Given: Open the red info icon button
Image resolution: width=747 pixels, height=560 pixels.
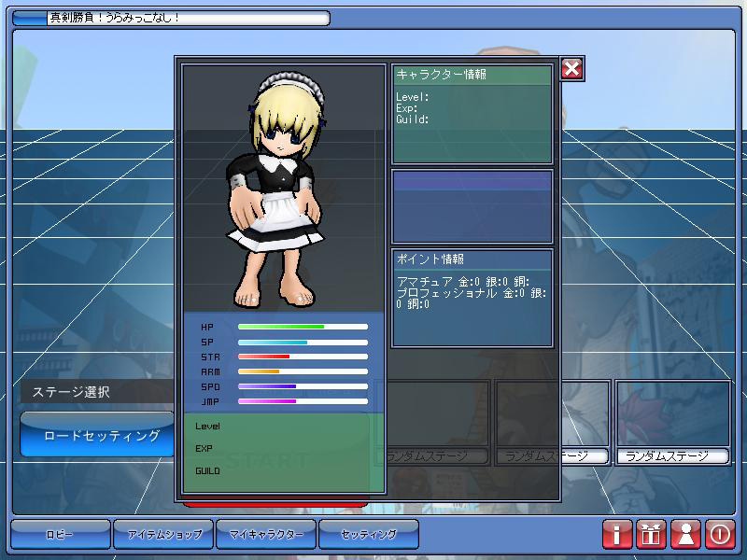Looking at the screenshot, I should (x=617, y=534).
